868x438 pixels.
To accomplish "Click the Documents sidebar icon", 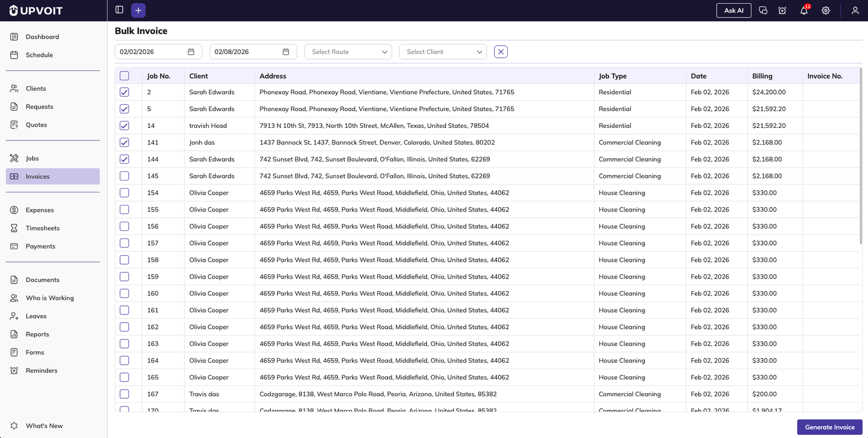I will (x=14, y=280).
